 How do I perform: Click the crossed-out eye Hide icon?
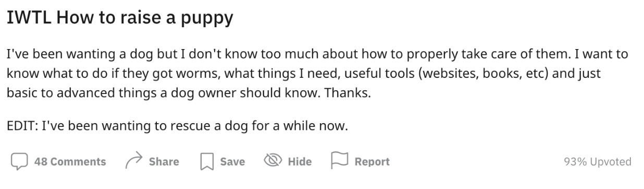(x=273, y=161)
